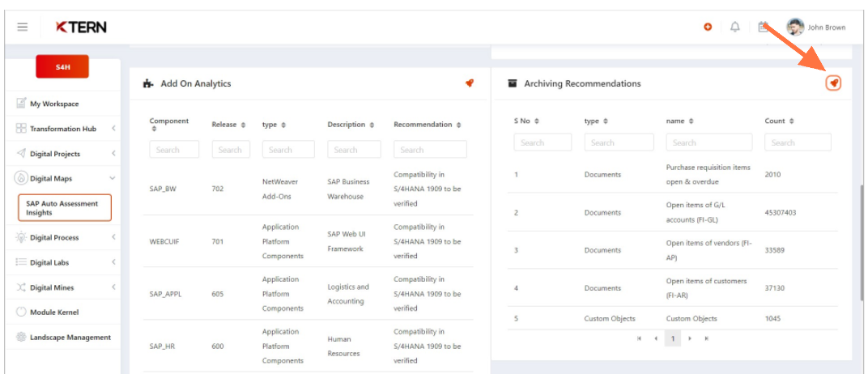Click the Digital Maps droplet icon
Image resolution: width=868 pixels, height=374 pixels.
point(21,178)
